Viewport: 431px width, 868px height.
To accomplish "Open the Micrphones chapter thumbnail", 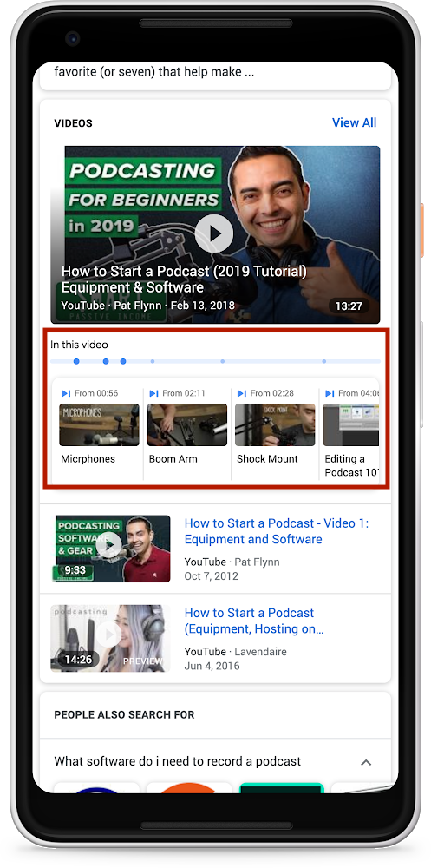I will point(99,424).
